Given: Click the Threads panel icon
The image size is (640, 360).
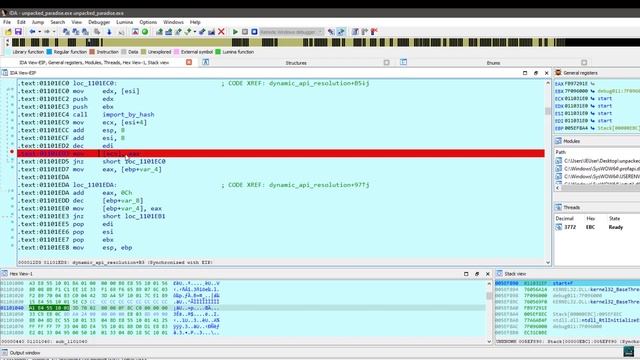Looking at the screenshot, I should [x=558, y=207].
